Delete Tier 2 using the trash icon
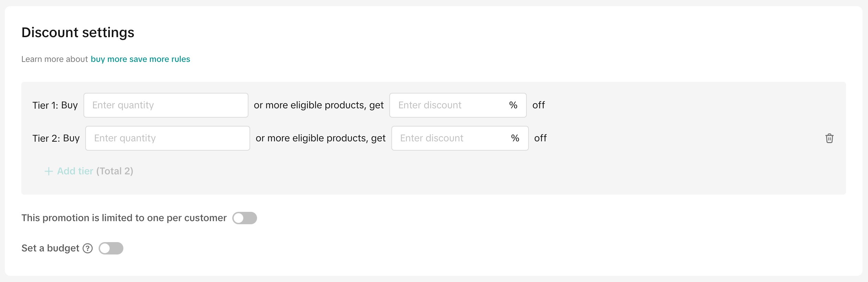 point(829,138)
